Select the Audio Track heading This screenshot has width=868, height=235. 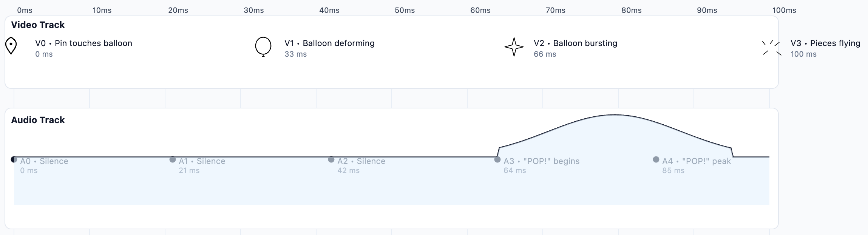point(38,120)
